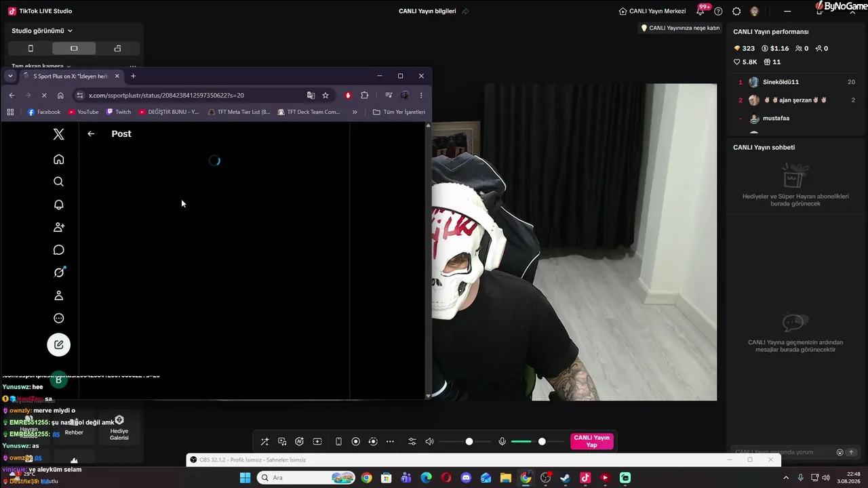Open TikTok LIVE Studio settings gear
Viewport: 868px width, 488px height.
pyautogui.click(x=736, y=11)
